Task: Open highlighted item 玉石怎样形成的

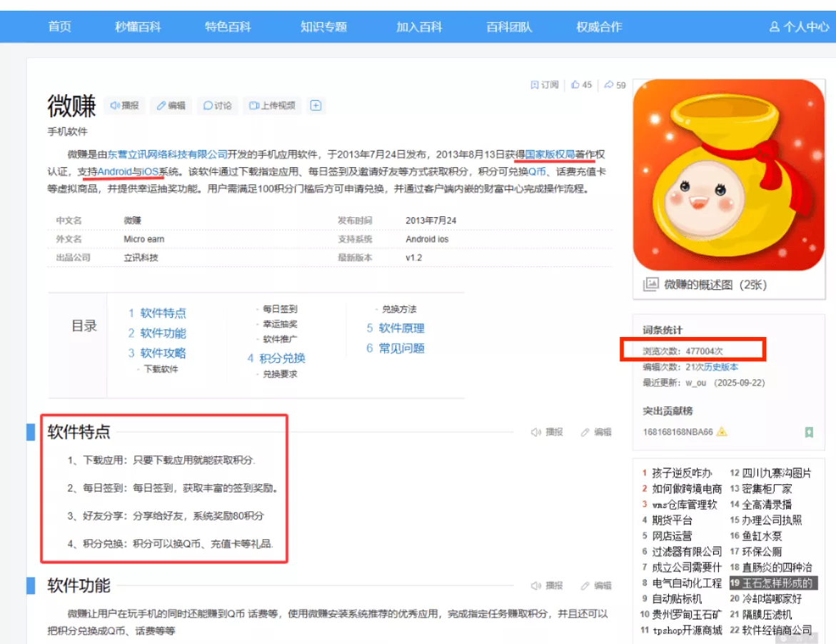Action: (x=774, y=583)
